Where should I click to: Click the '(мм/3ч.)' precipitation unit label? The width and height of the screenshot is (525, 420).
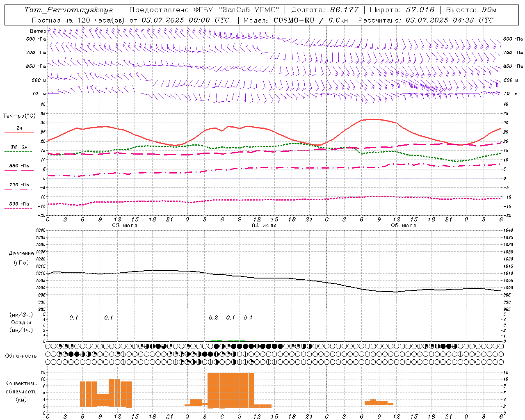[21, 315]
